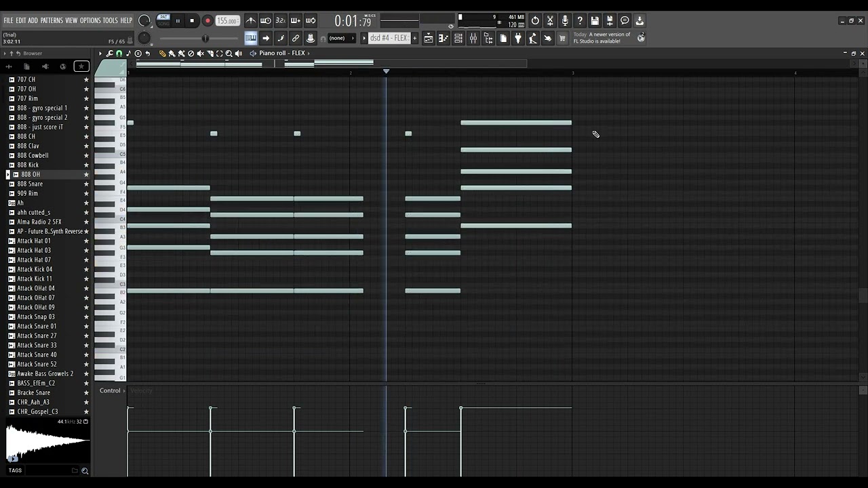Toggle loop recording button

point(310,21)
